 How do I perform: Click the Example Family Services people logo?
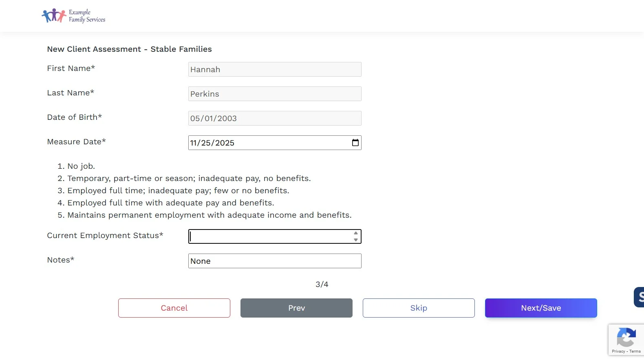pyautogui.click(x=54, y=15)
